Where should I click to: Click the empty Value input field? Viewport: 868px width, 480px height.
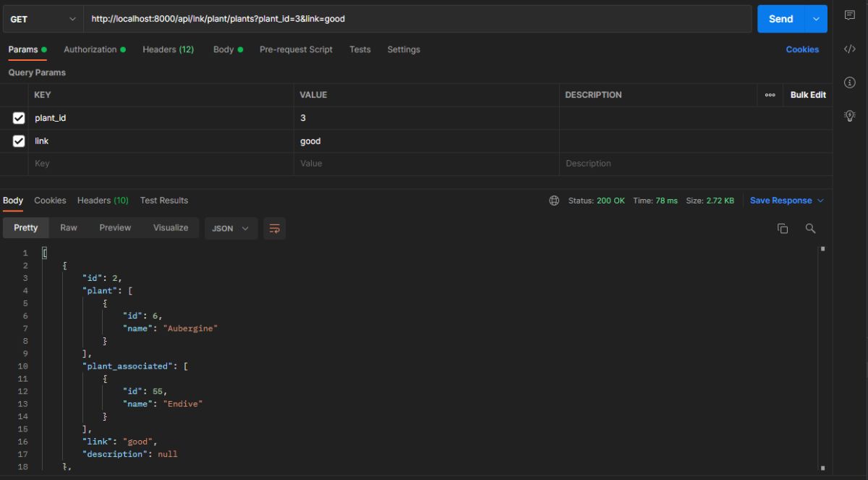click(426, 164)
